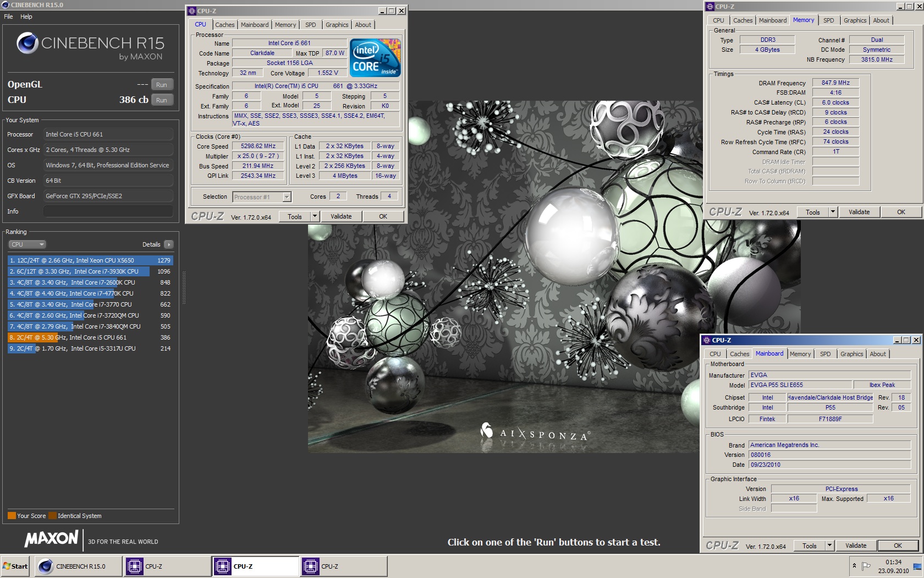
Task: Open the Start menu
Action: [x=15, y=566]
